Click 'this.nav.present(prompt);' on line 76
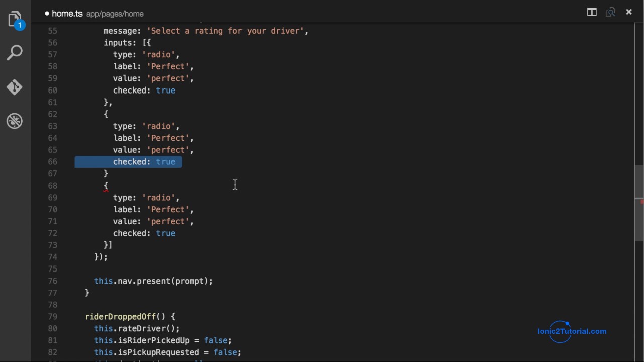 (153, 281)
